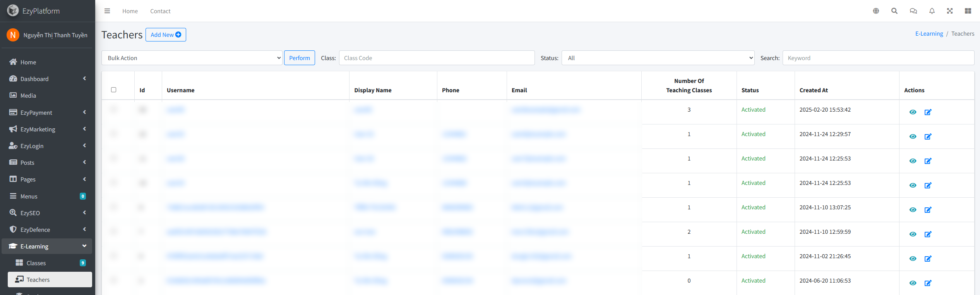Open Menus in the sidebar

click(x=47, y=196)
